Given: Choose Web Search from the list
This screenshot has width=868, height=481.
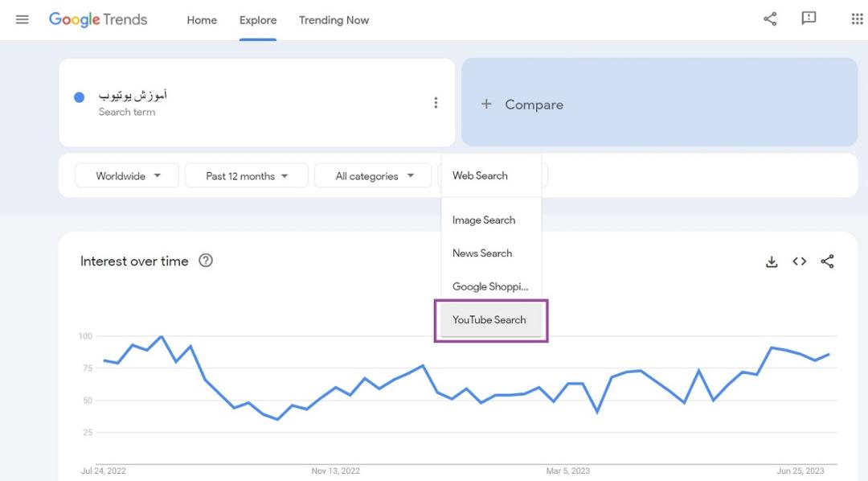Looking at the screenshot, I should (x=491, y=175).
